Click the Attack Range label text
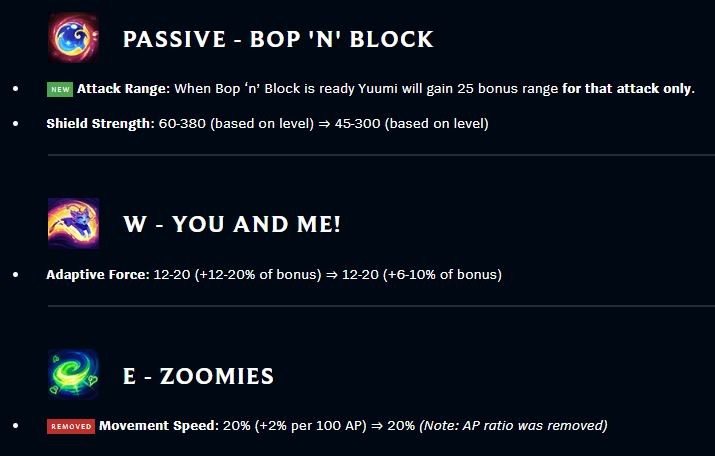This screenshot has width=715, height=456. pyautogui.click(x=123, y=88)
